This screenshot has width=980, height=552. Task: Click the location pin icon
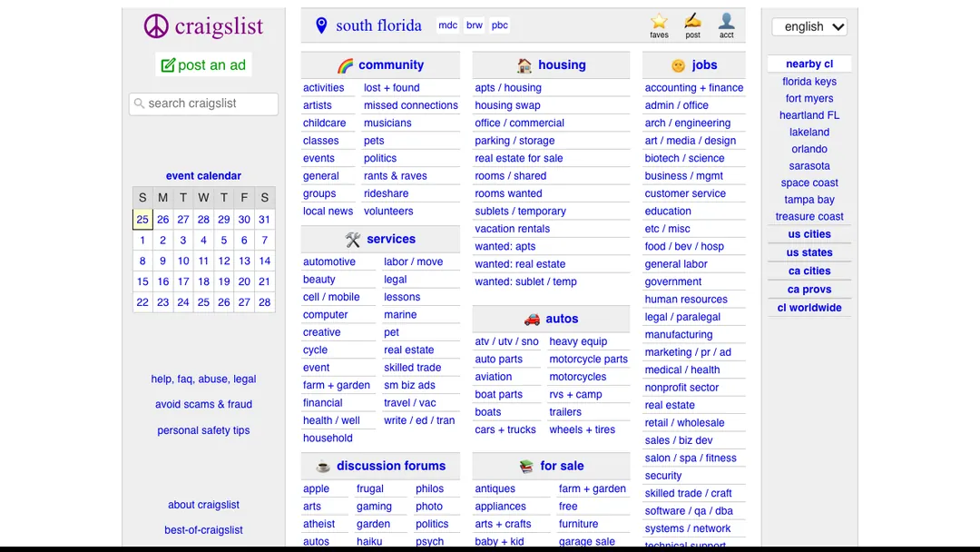[x=321, y=25]
